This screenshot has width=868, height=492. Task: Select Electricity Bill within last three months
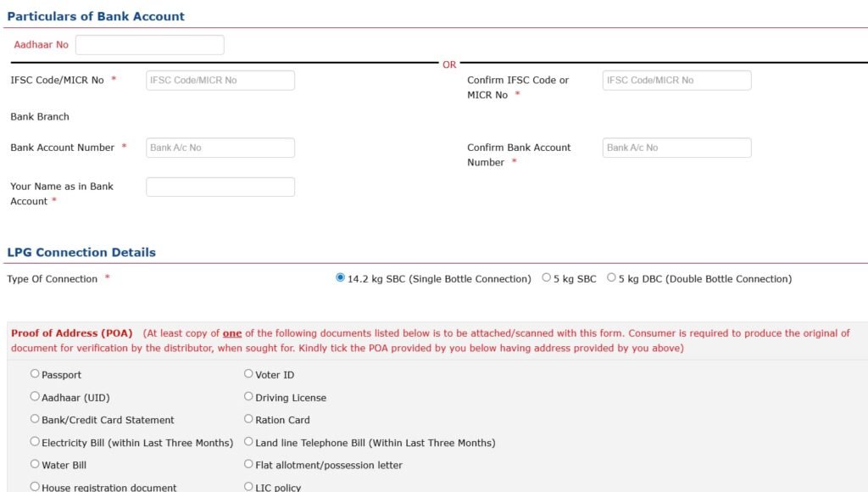point(35,442)
